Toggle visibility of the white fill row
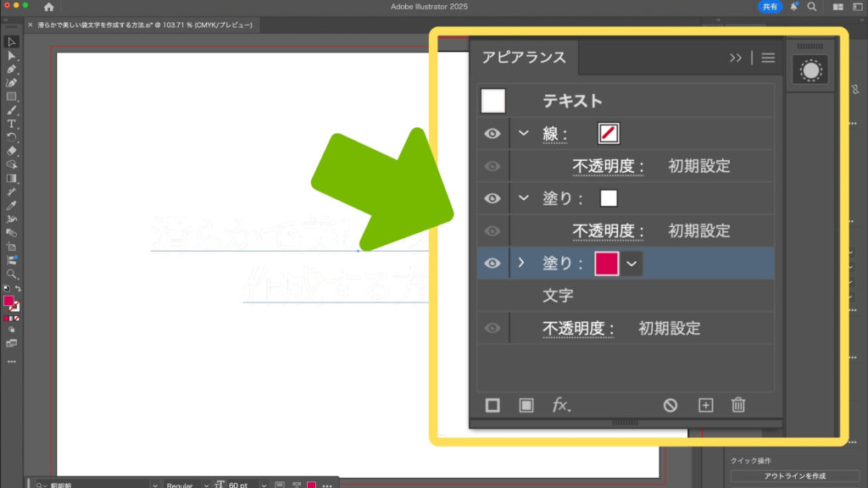Viewport: 868px width, 488px height. coord(492,198)
